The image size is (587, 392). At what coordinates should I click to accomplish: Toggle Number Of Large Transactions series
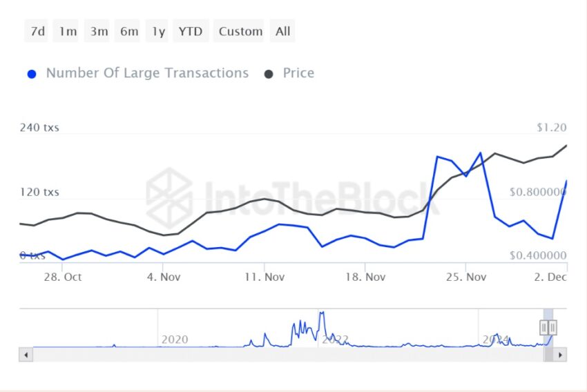point(147,73)
